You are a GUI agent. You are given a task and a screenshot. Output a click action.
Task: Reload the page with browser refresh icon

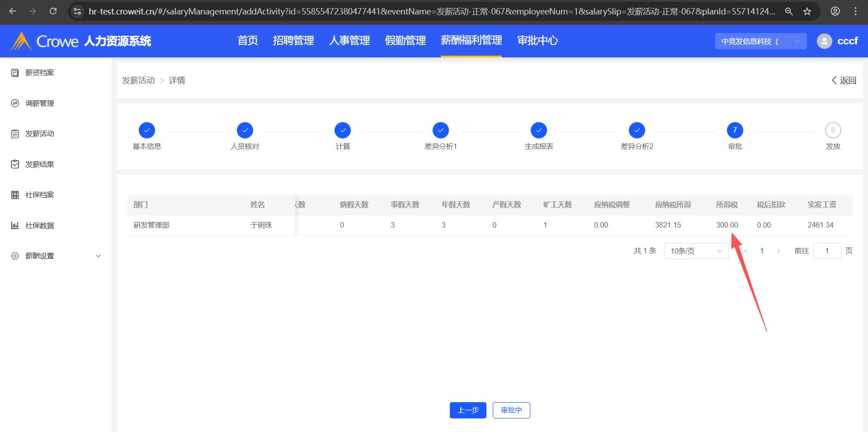53,11
